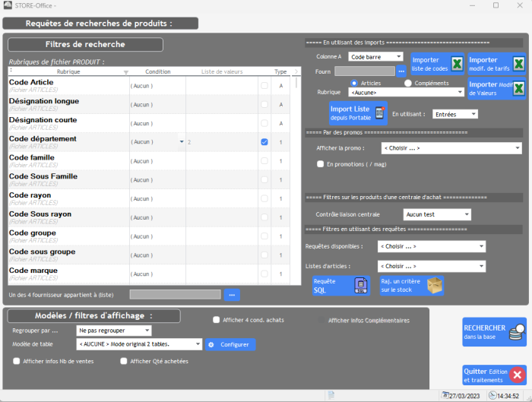Click the Excel icon on Importer Modif de Valeurs
The image size is (532, 402).
click(518, 89)
